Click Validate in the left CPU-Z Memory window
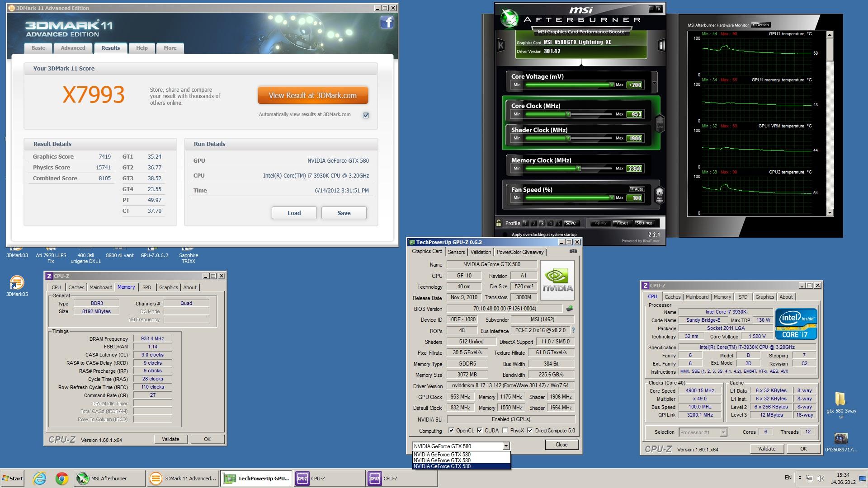Screen dimensions: 868x488 click(170, 439)
